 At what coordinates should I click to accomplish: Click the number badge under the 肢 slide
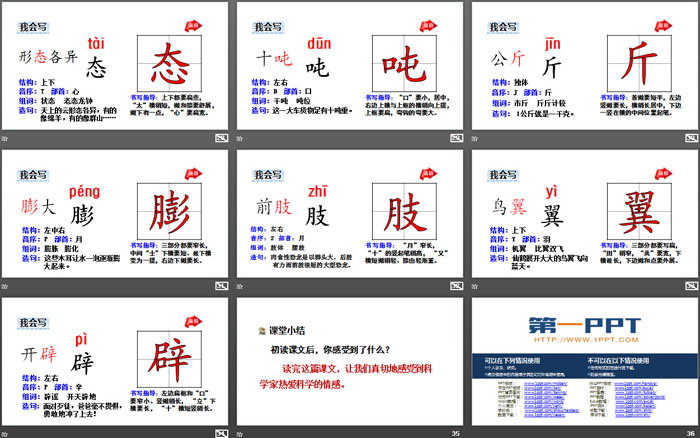(456, 286)
